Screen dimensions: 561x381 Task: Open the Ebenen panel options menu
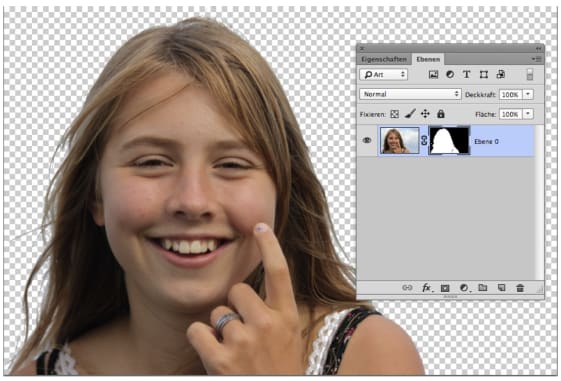pyautogui.click(x=536, y=59)
